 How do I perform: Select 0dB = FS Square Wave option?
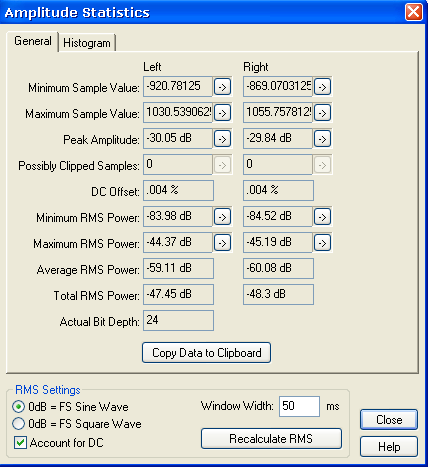(19, 424)
